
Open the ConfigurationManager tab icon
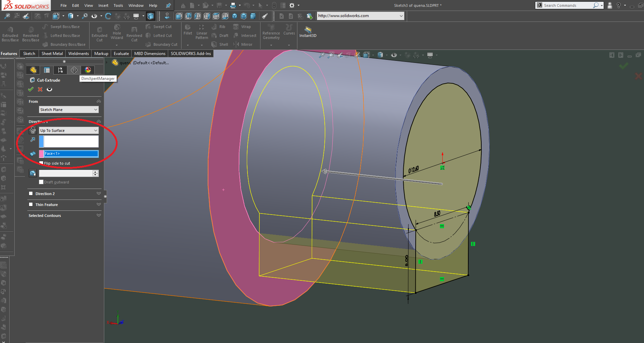[61, 70]
